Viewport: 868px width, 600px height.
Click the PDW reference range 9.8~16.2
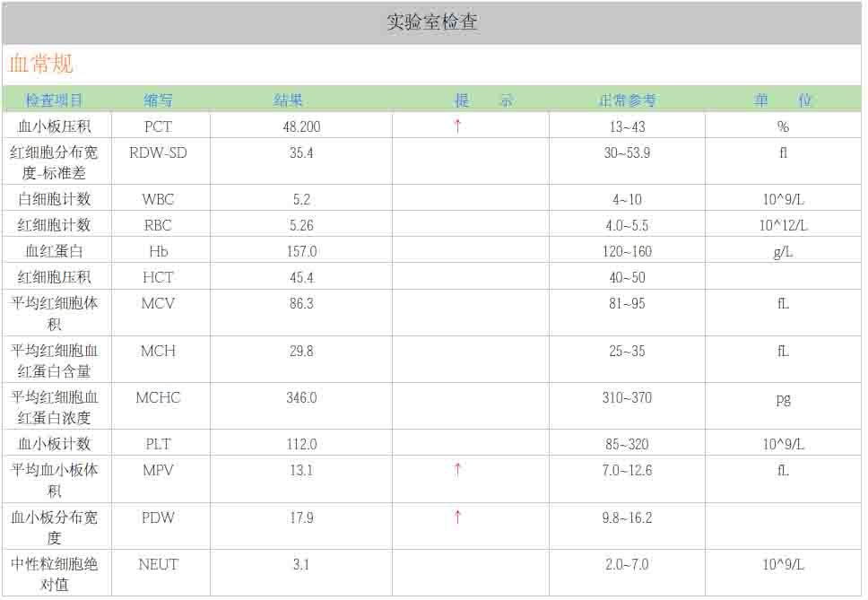pyautogui.click(x=627, y=517)
